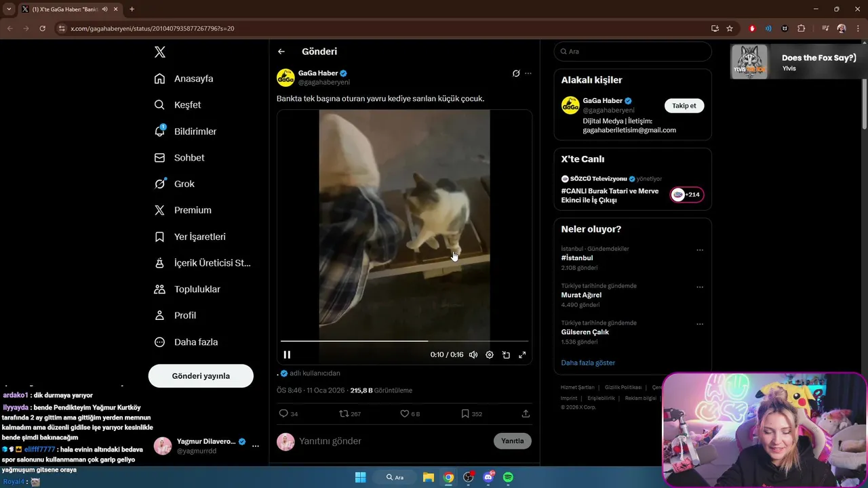Open the post's more options dots
This screenshot has height=488, width=868.
pos(528,73)
